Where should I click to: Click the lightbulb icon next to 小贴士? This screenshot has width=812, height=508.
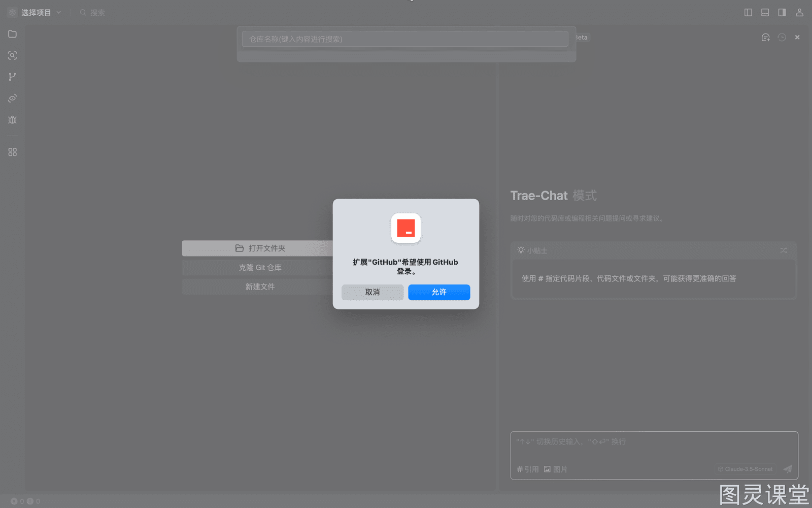[521, 250]
